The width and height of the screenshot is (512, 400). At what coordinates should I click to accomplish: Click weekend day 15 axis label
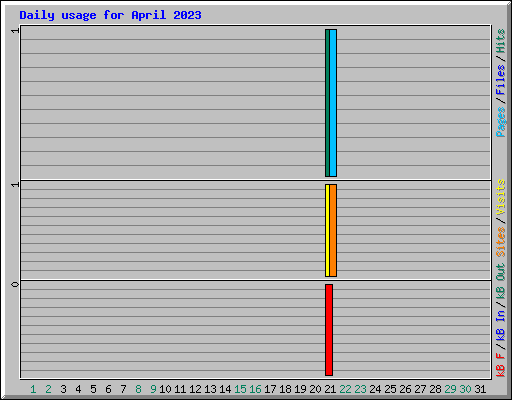click(240, 389)
